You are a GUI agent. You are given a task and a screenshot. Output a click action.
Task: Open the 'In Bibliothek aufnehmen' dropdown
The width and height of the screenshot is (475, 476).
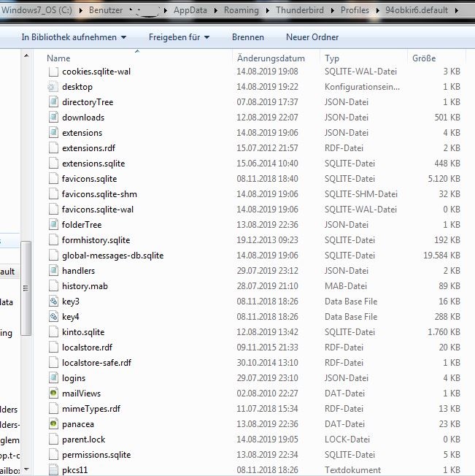74,37
